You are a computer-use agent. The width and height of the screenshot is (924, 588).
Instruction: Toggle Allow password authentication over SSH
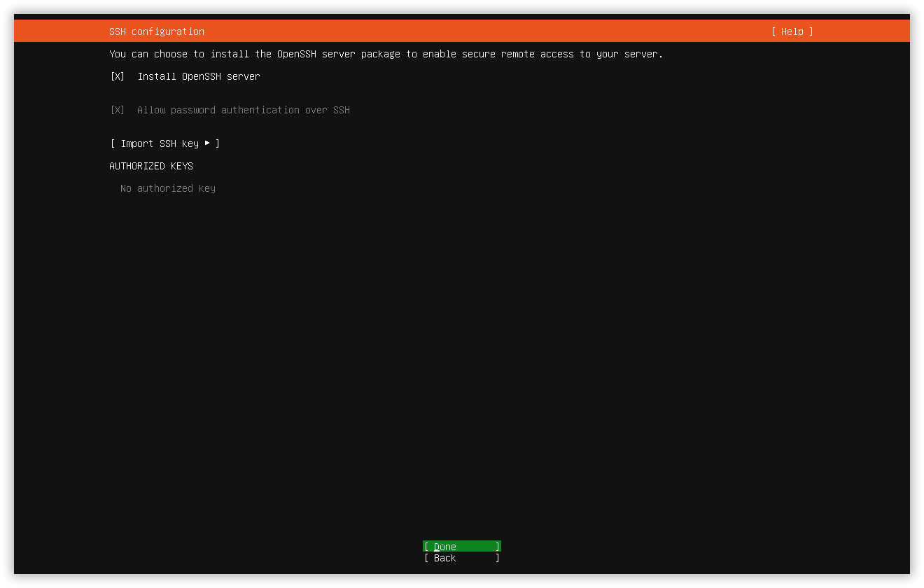point(118,110)
